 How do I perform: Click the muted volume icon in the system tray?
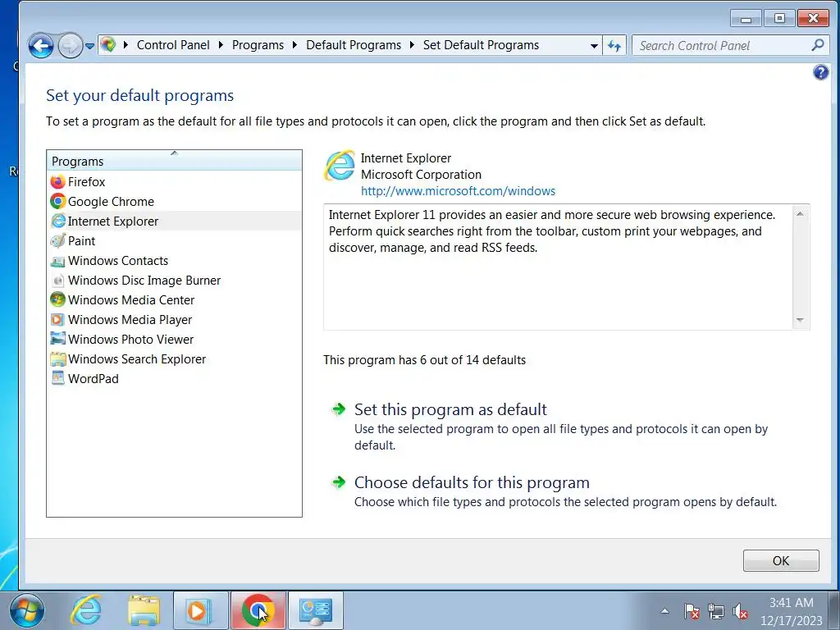(x=740, y=611)
